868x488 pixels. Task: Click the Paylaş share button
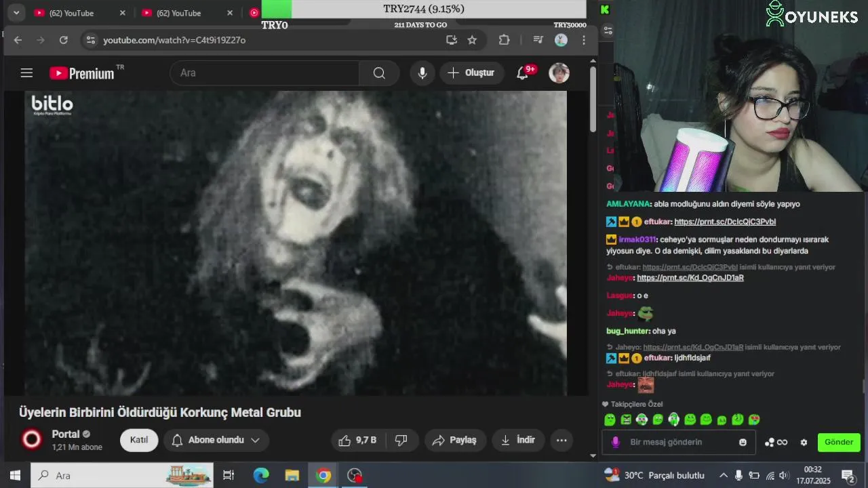(456, 441)
